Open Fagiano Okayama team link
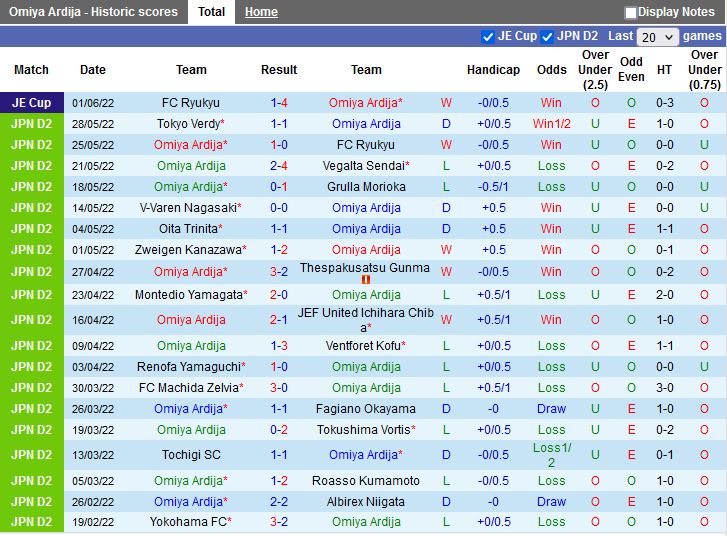 tap(366, 408)
